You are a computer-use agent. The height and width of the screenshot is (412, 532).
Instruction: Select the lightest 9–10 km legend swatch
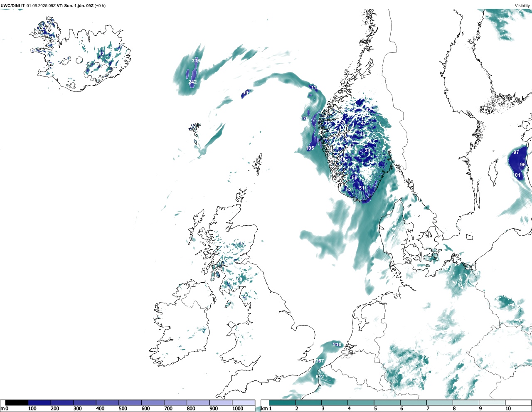pyautogui.click(x=492, y=402)
